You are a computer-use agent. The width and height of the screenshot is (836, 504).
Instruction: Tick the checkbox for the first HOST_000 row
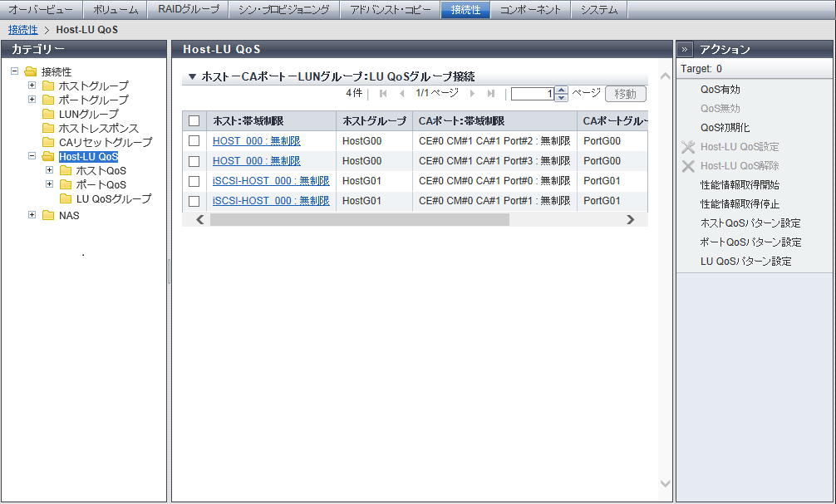pos(194,141)
